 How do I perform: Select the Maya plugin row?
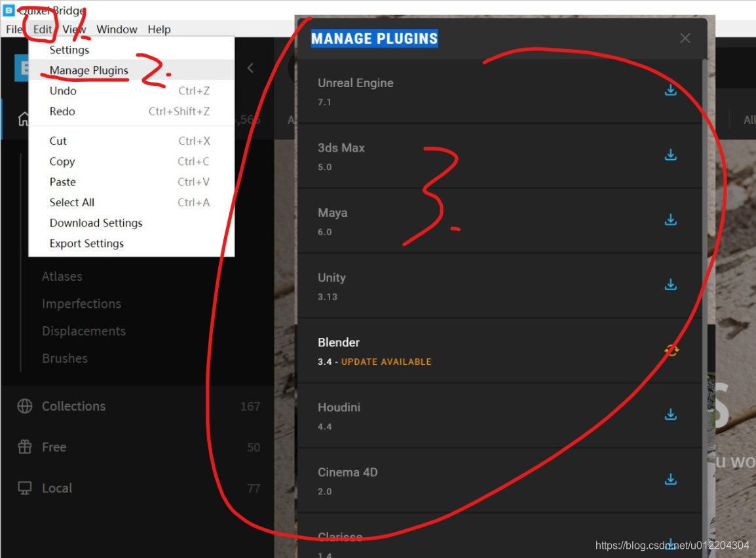point(499,221)
